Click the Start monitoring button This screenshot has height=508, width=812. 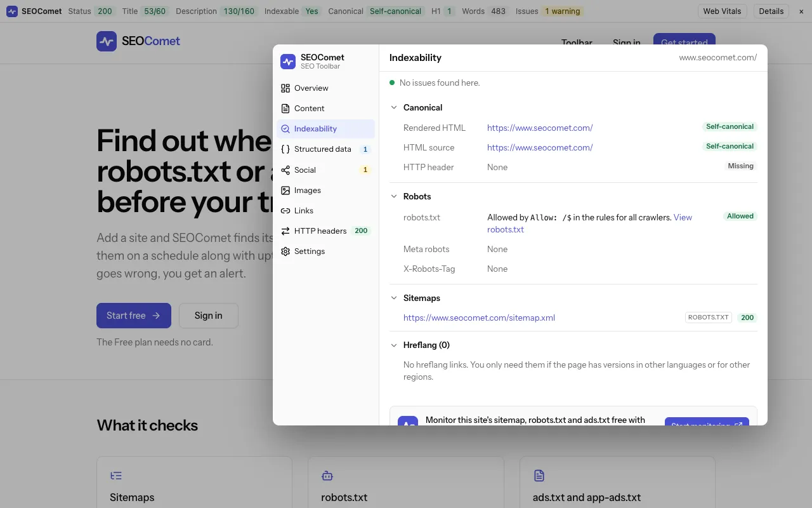[707, 422]
